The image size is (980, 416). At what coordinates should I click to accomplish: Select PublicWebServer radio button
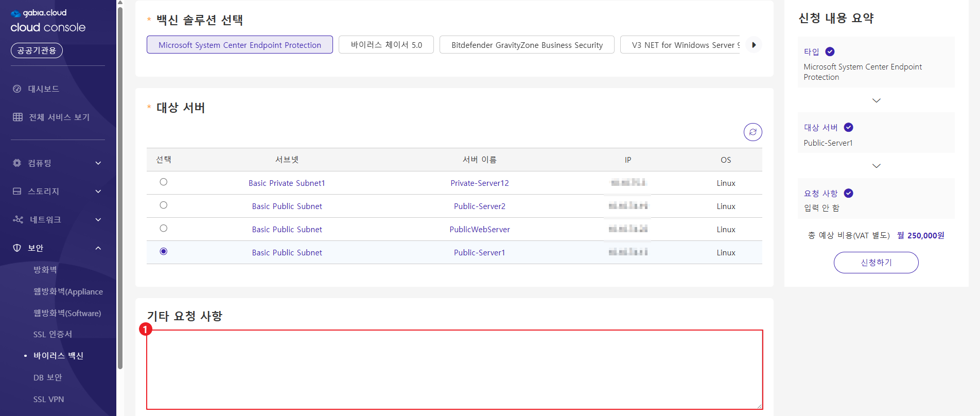click(x=164, y=228)
